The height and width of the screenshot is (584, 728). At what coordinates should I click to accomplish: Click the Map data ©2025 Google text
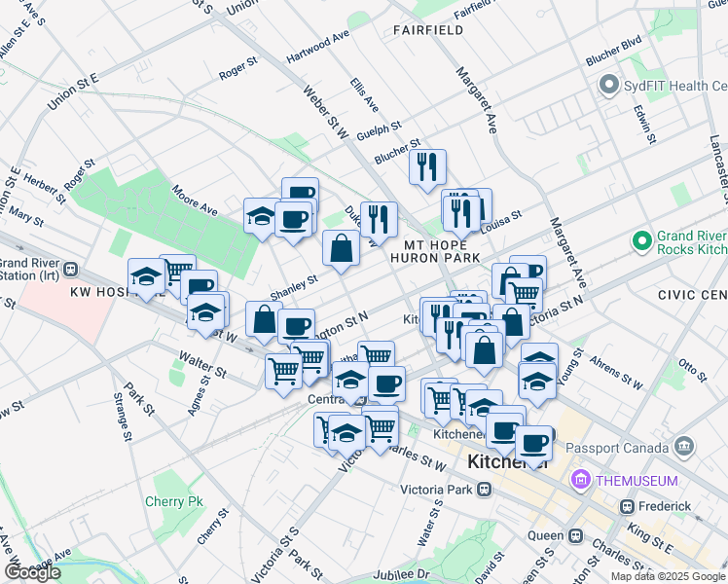pyautogui.click(x=669, y=577)
